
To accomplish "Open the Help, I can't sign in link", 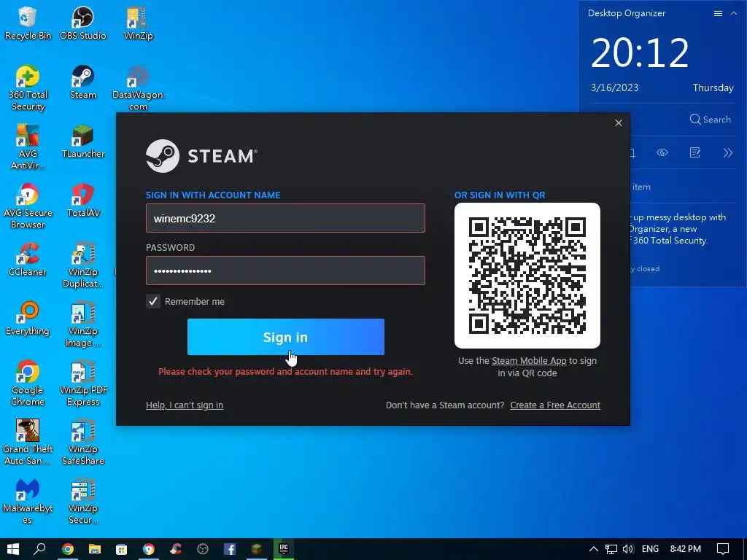I will point(185,405).
